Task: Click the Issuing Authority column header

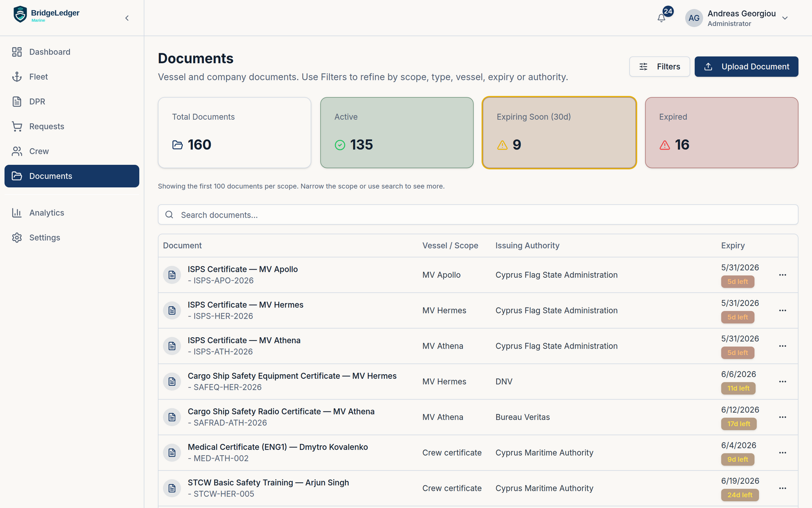Action: pyautogui.click(x=527, y=246)
